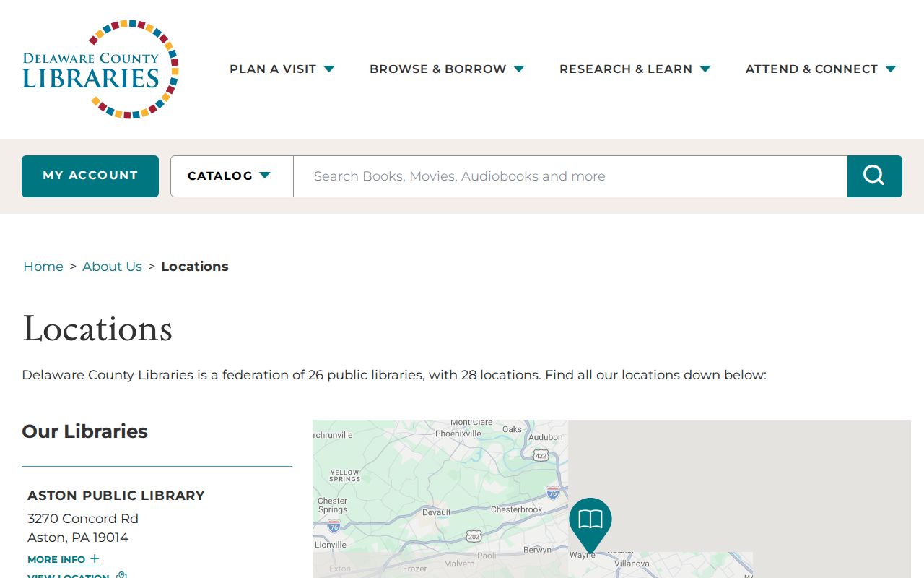The image size is (924, 578).
Task: Click the Aston Public Library name
Action: click(116, 496)
